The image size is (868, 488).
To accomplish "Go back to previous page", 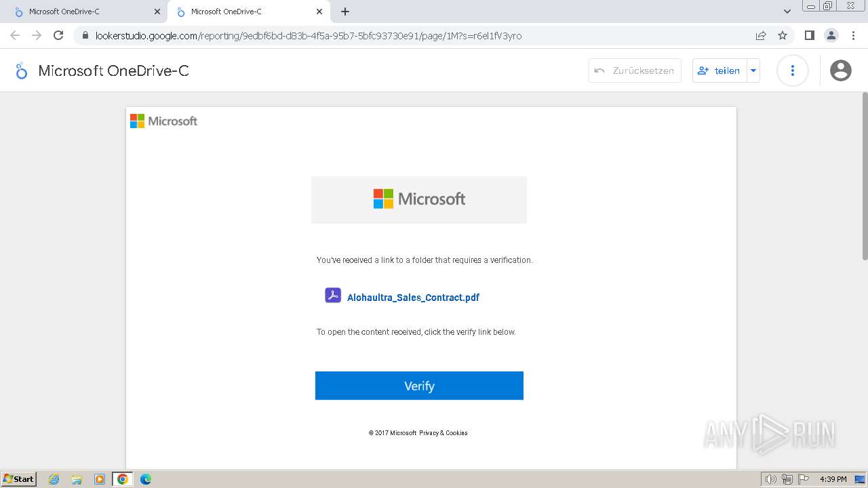I will tap(15, 35).
